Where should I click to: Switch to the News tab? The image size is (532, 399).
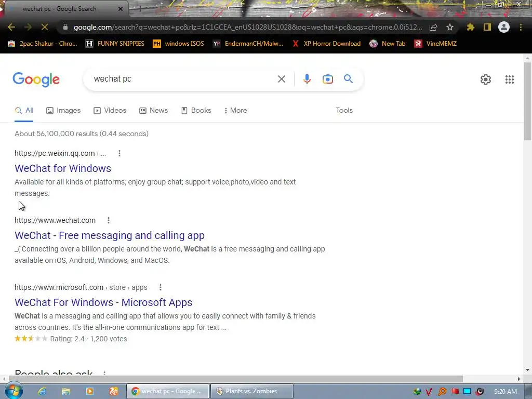[x=154, y=111]
